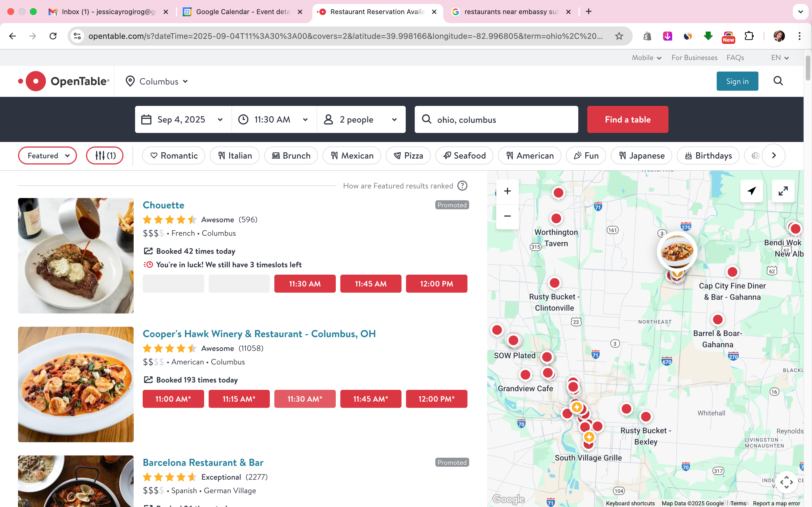This screenshot has width=812, height=507.
Task: Book the 11:45 AM slot at Chouette
Action: pyautogui.click(x=370, y=284)
